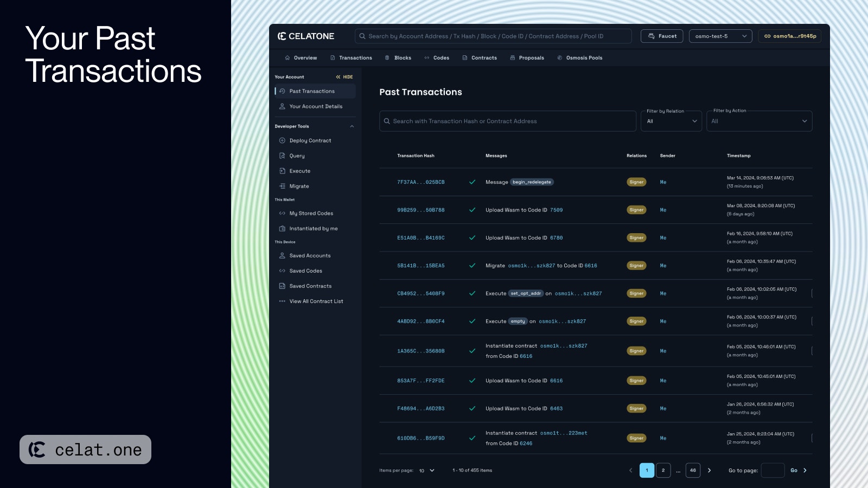Click the Contracts tab icon

click(465, 58)
